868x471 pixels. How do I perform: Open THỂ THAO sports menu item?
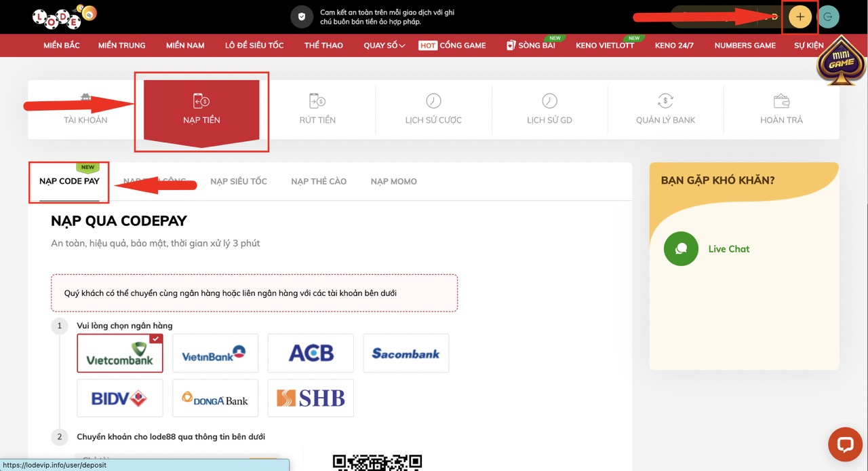click(323, 45)
